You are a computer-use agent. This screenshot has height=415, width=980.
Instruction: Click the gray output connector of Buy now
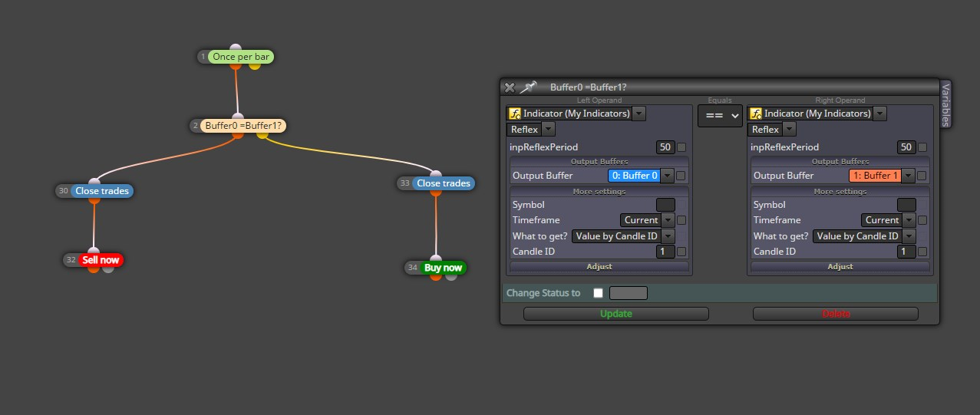[450, 276]
